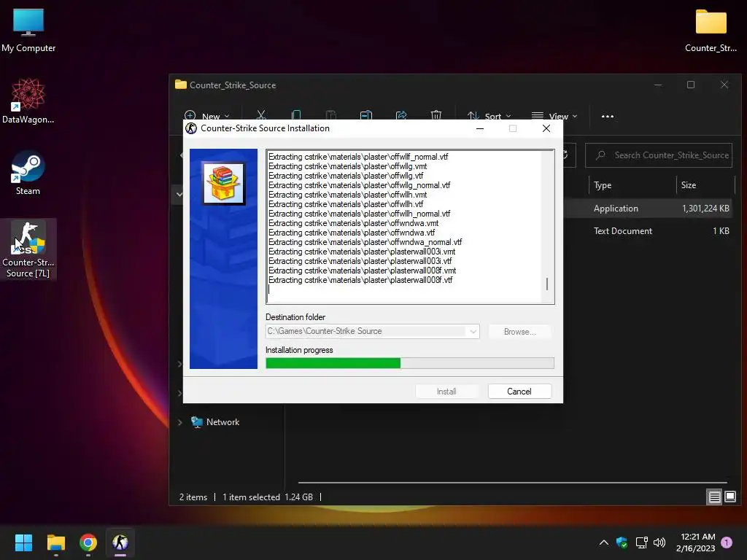Viewport: 747px width, 560px height.
Task: Switch to details view icon in Explorer status bar
Action: 715,497
